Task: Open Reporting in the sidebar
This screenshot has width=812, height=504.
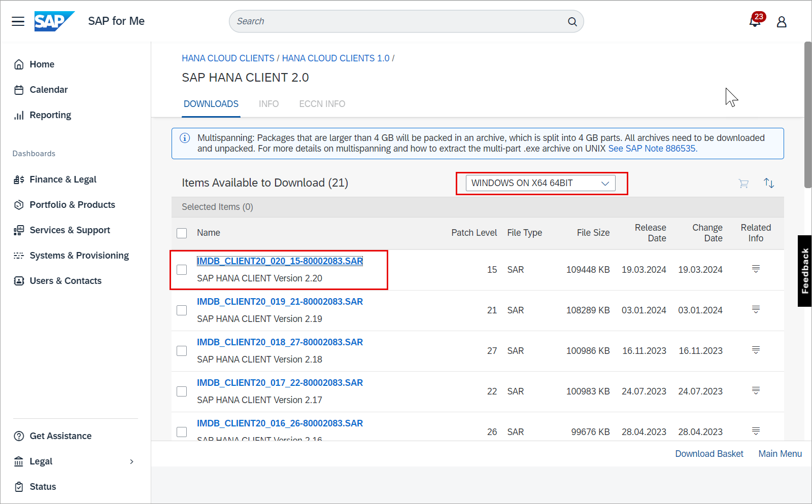Action: coord(50,115)
